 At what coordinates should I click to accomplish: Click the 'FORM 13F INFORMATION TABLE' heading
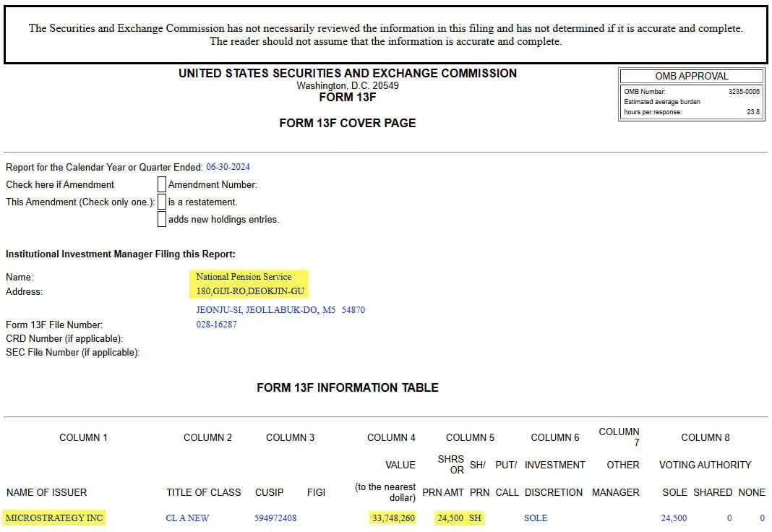[x=348, y=388]
